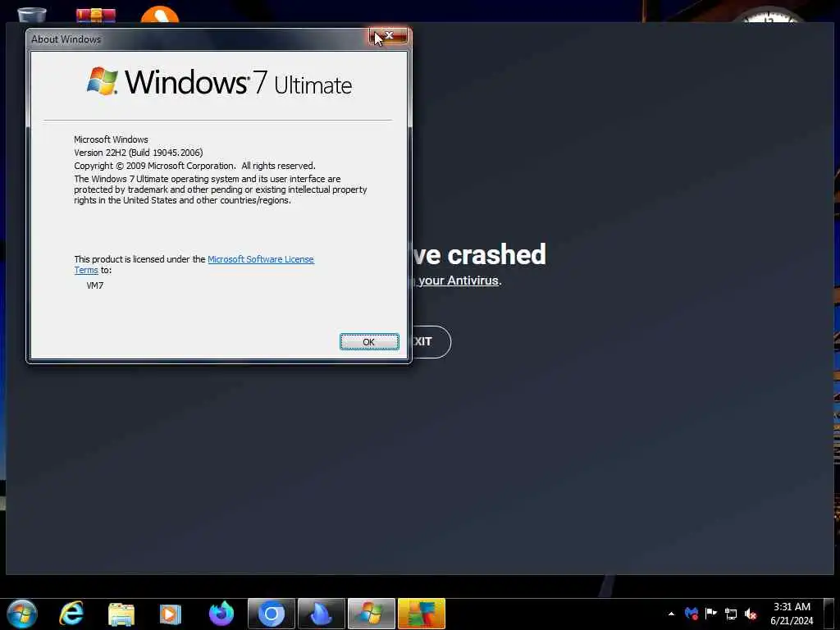
Task: Open the clock showing 3:31 AM
Action: 792,614
